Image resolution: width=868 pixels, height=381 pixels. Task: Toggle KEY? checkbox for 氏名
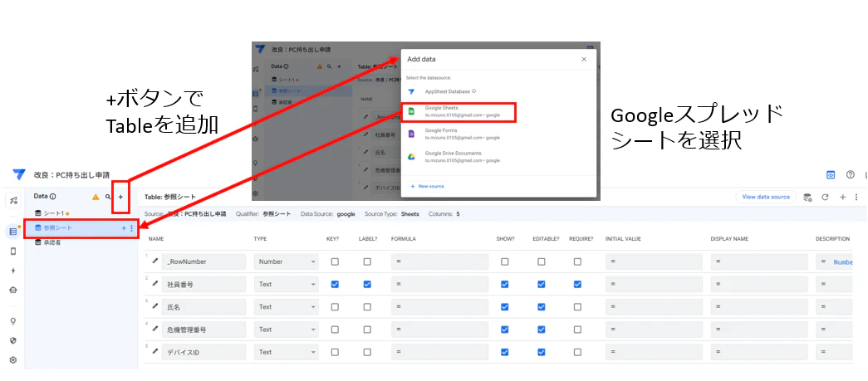[x=335, y=307]
